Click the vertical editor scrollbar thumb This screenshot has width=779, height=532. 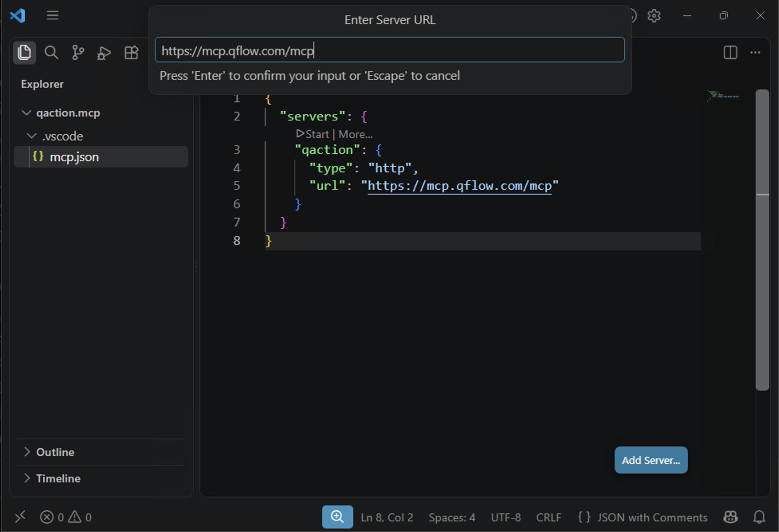click(762, 240)
